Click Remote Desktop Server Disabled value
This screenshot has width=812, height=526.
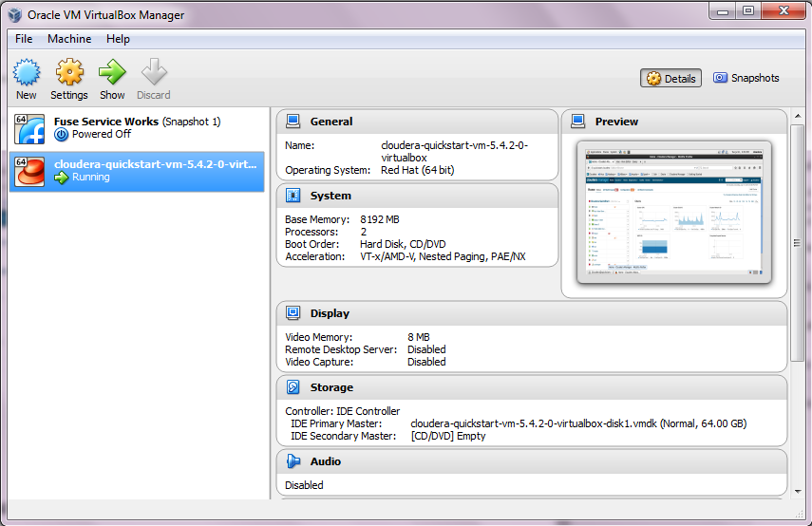[426, 349]
